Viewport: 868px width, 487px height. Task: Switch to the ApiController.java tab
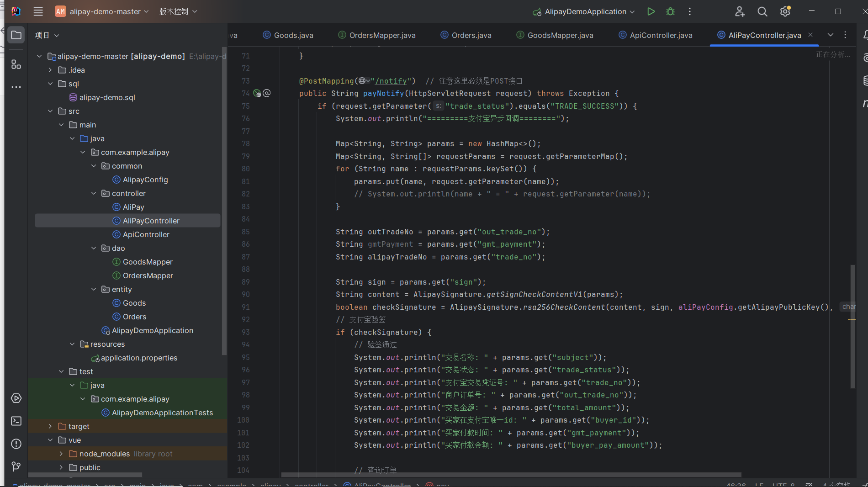pos(656,35)
